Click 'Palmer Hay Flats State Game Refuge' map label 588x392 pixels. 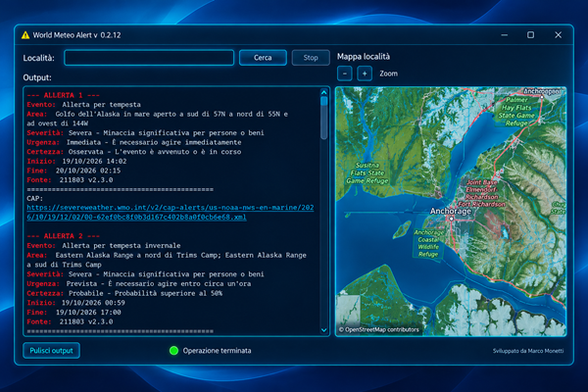(x=516, y=112)
